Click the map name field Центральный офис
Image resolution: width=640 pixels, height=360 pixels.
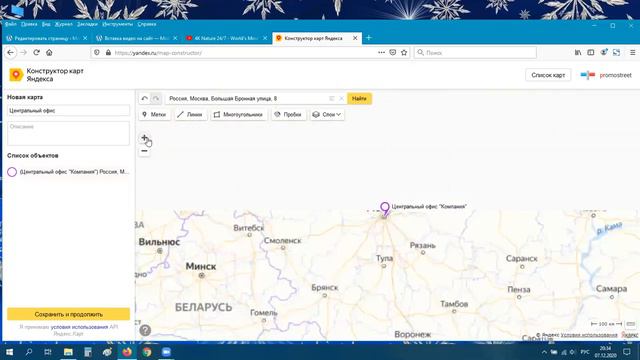coord(68,111)
